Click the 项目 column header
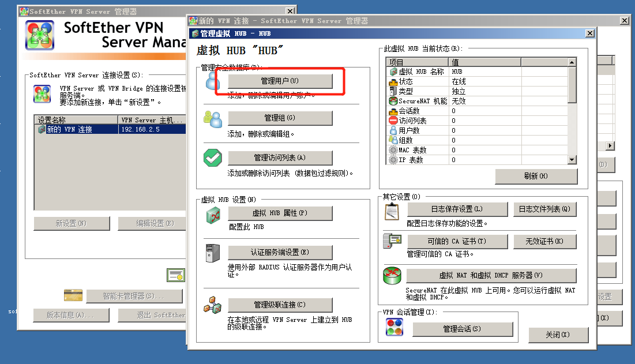Image resolution: width=635 pixels, height=364 pixels. coord(418,62)
